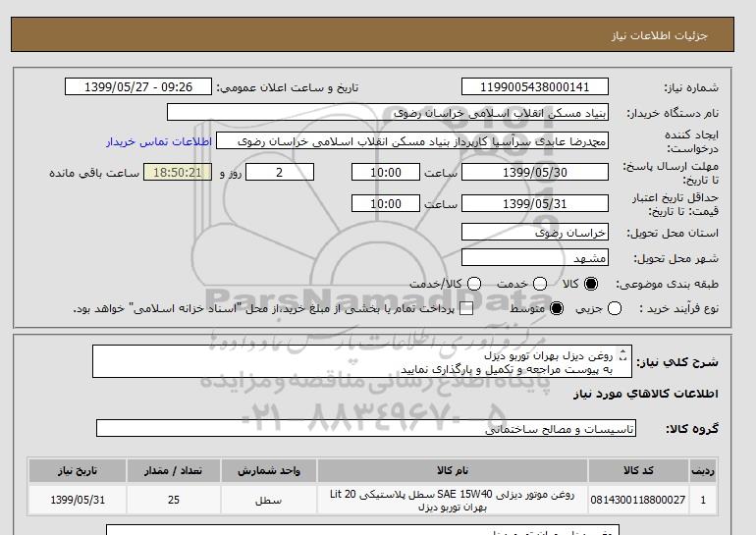This screenshot has width=756, height=535.
Task: Click the delivery city field مشهد
Action: 535,258
